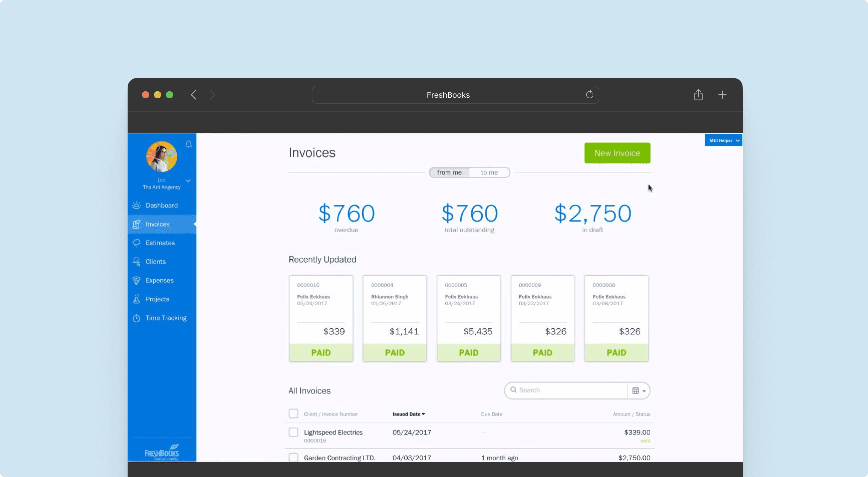This screenshot has height=477, width=868.
Task: Toggle the 'to me' tab
Action: click(x=489, y=172)
